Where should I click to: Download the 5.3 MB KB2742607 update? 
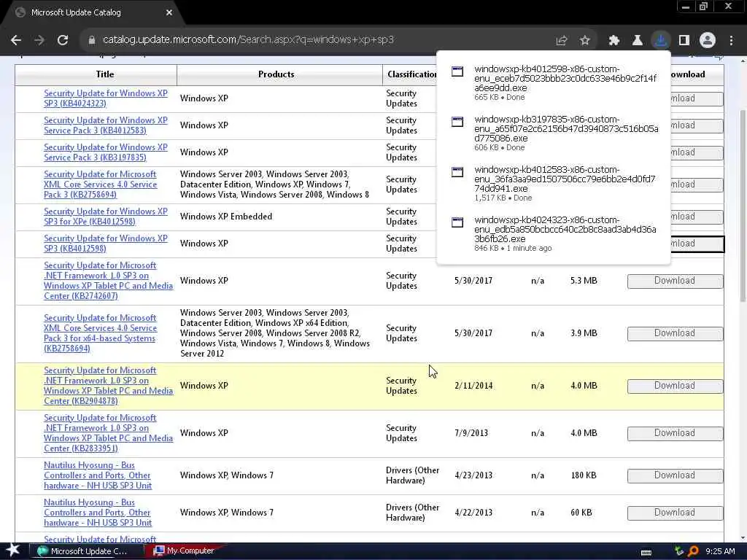(x=675, y=281)
